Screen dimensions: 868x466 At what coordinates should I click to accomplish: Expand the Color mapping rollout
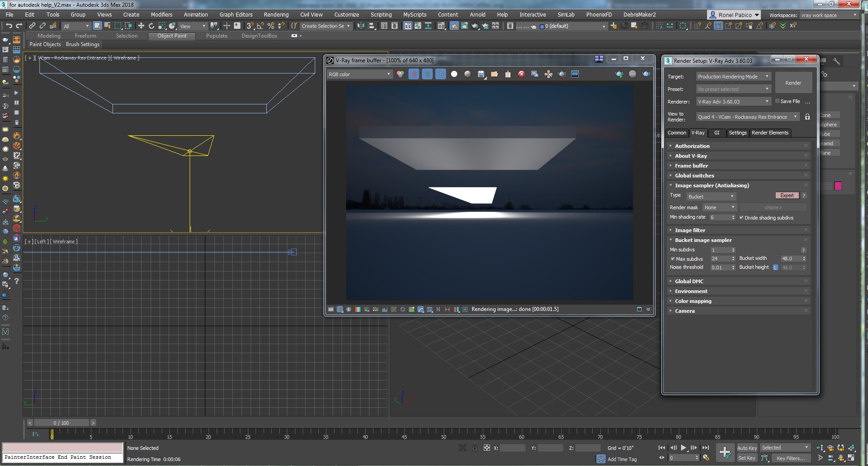pos(739,301)
